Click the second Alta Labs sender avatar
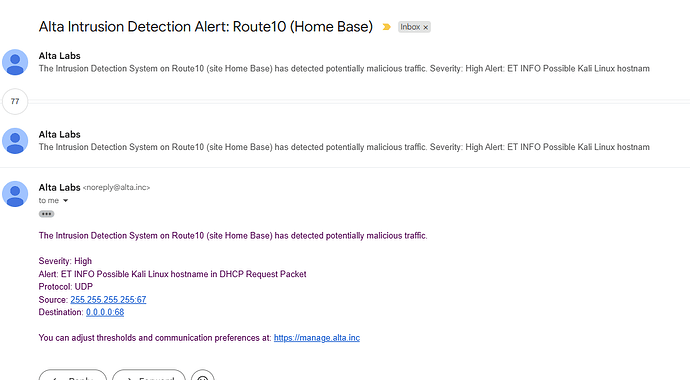Screen dimensions: 690x380 pos(15,141)
